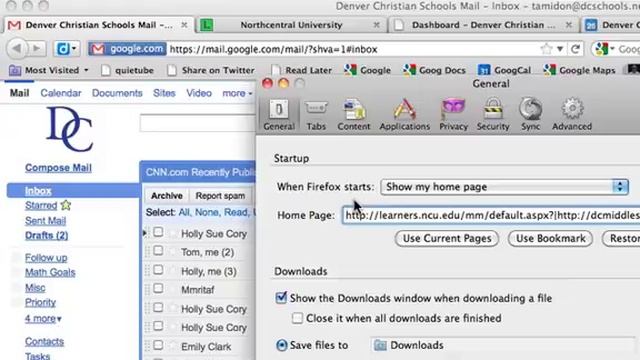Click the Starred label star icon

tap(66, 205)
